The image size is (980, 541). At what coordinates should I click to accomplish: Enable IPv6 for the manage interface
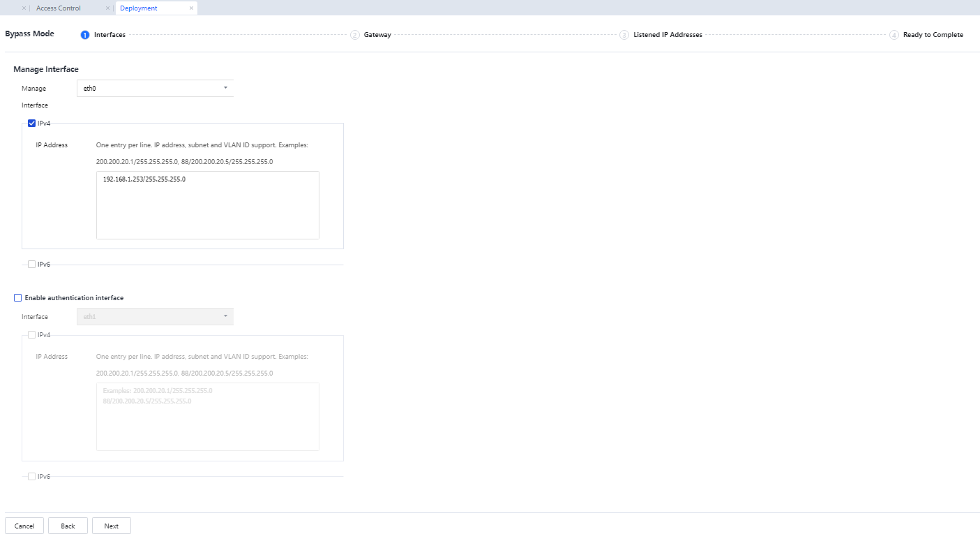pos(32,265)
